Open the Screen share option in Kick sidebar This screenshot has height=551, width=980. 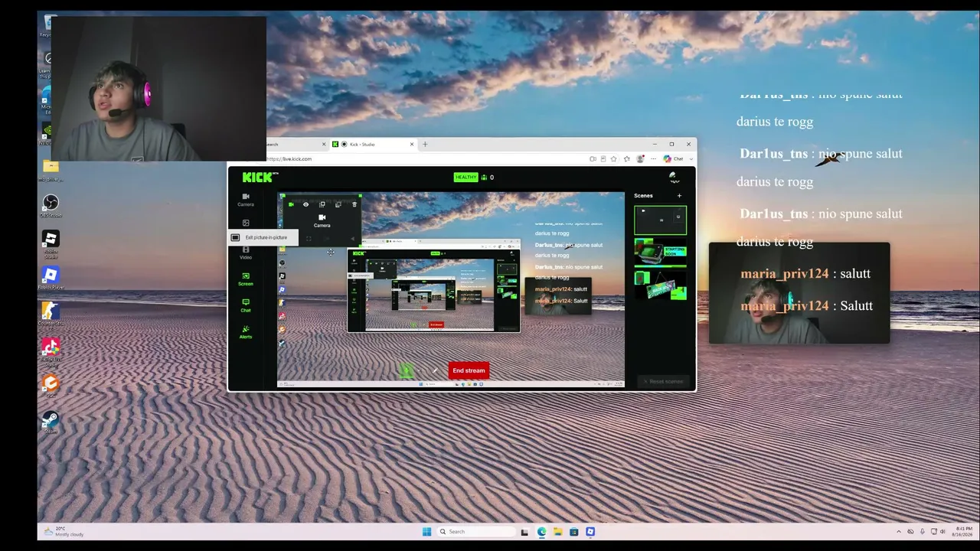(246, 279)
